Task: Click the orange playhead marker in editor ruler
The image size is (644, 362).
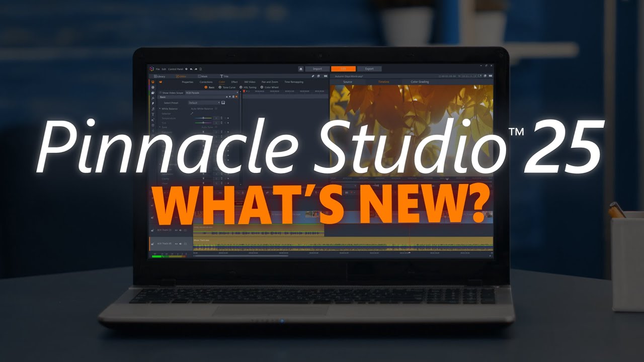Action: tap(244, 91)
